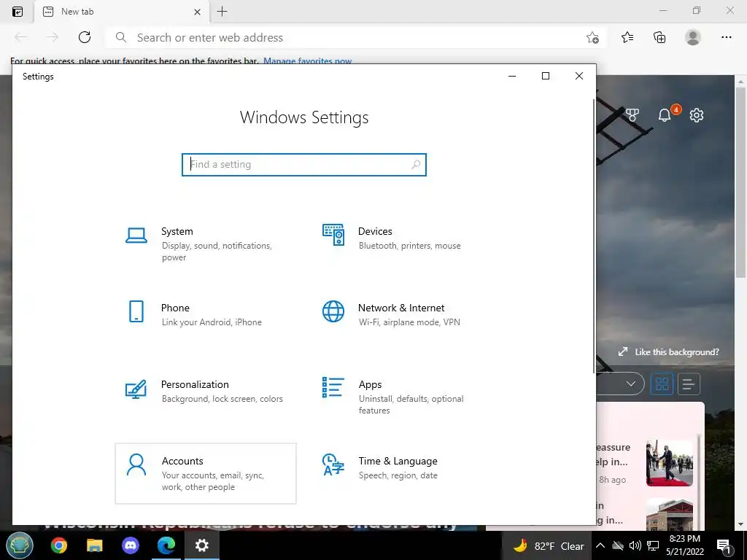The height and width of the screenshot is (560, 747).
Task: Click the Settings window vertical scrollbar
Action: pos(594,236)
